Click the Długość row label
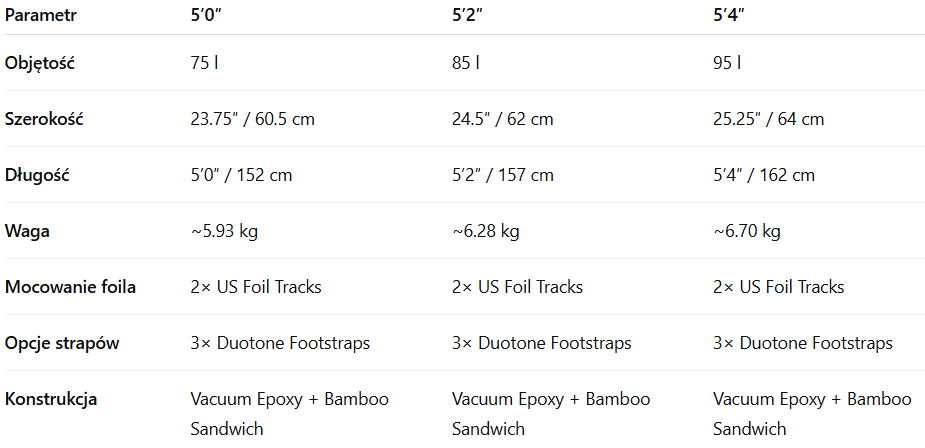This screenshot has height=448, width=925. coord(37,175)
